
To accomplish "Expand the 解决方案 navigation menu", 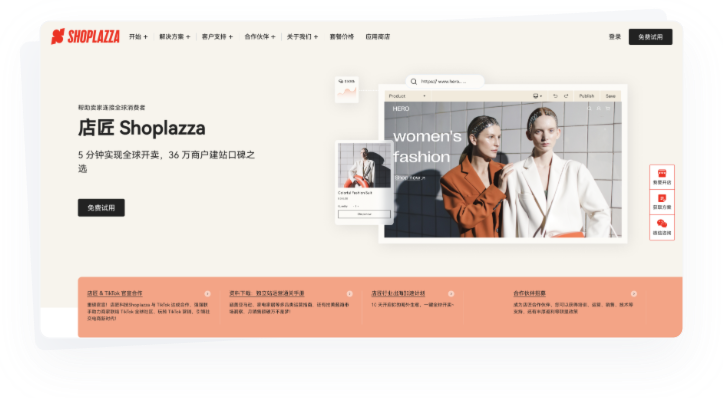I will 174,36.
